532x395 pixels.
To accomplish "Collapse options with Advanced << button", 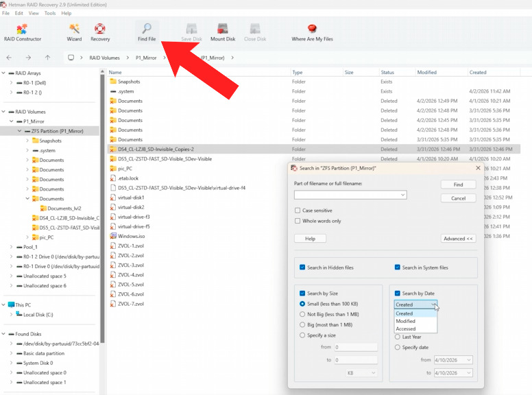I will pos(459,239).
